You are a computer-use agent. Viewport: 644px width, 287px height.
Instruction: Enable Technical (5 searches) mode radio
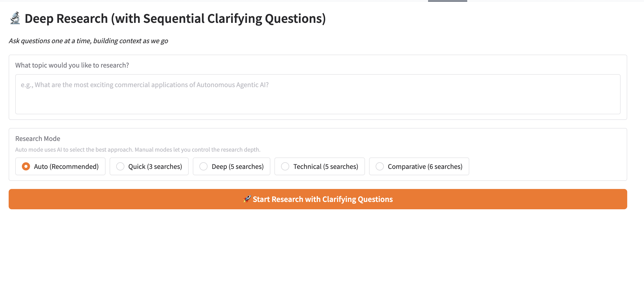tap(285, 166)
